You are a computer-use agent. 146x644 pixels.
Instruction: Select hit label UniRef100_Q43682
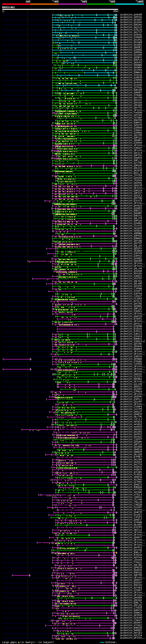[x=131, y=45]
